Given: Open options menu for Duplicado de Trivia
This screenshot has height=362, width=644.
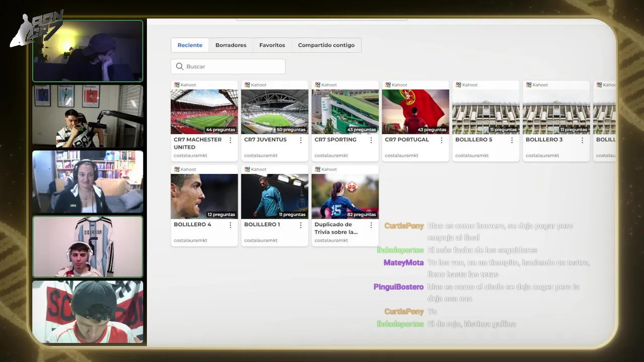Looking at the screenshot, I should [371, 225].
